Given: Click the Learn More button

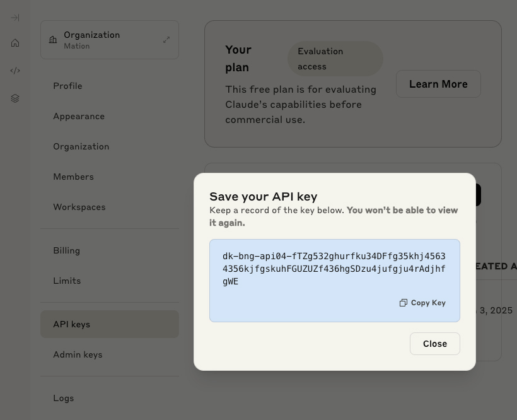Looking at the screenshot, I should [438, 84].
